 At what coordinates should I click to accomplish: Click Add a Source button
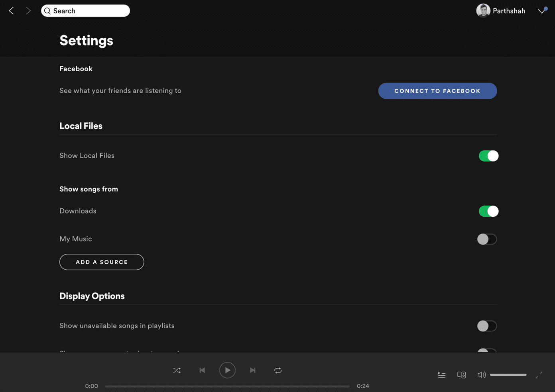(102, 262)
